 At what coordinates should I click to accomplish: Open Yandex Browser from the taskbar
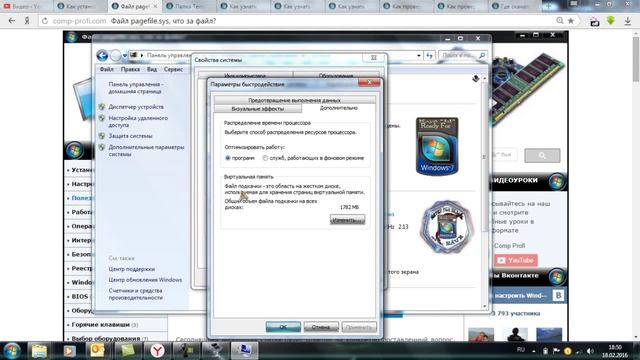(x=157, y=351)
